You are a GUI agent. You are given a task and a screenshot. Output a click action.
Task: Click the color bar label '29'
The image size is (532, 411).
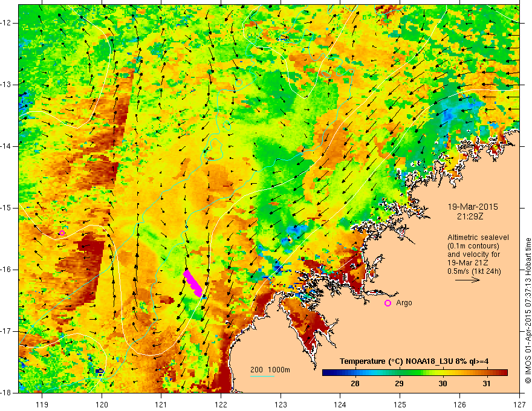click(399, 384)
